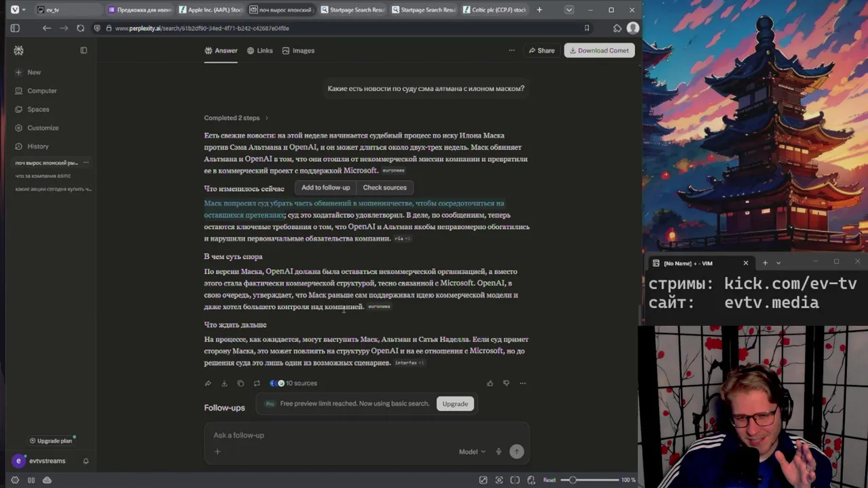868x488 pixels.
Task: Open the tab list dropdown arrow
Action: [x=569, y=9]
